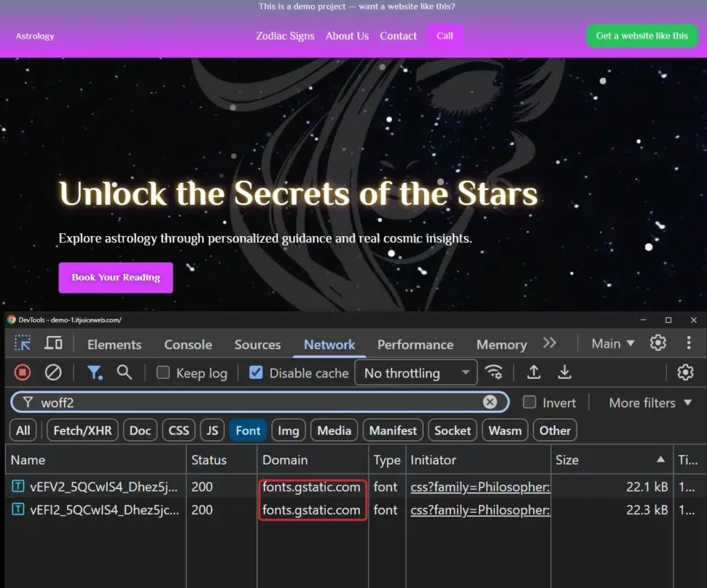Open DevTools main settings gear
This screenshot has height=588, width=707.
click(657, 343)
